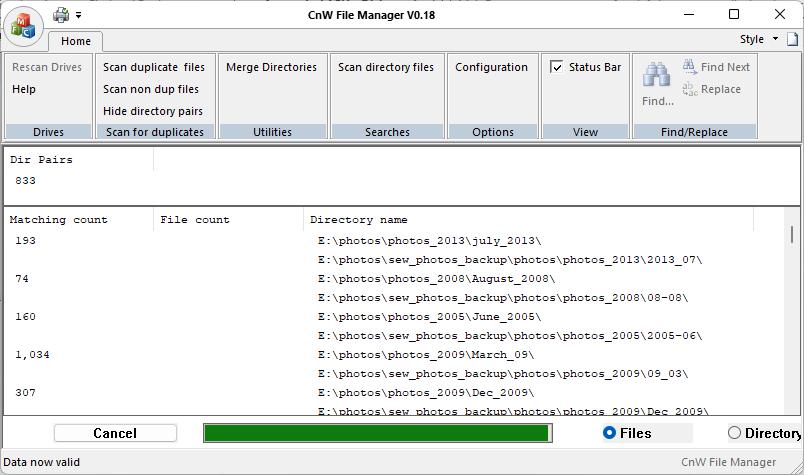The image size is (804, 475).
Task: Click the page icon beside Style
Action: (792, 39)
